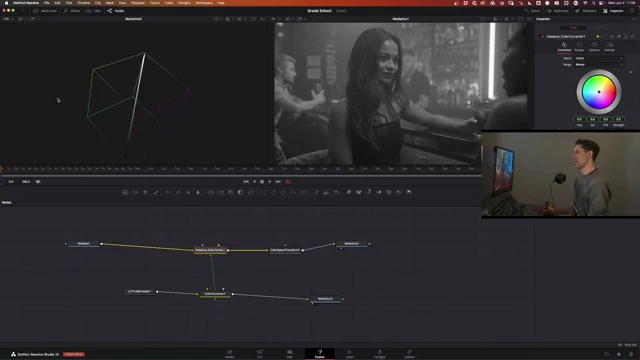Screen dimensions: 640x360
Task: Open the Ranges tab in Inspector
Action: coord(579,47)
